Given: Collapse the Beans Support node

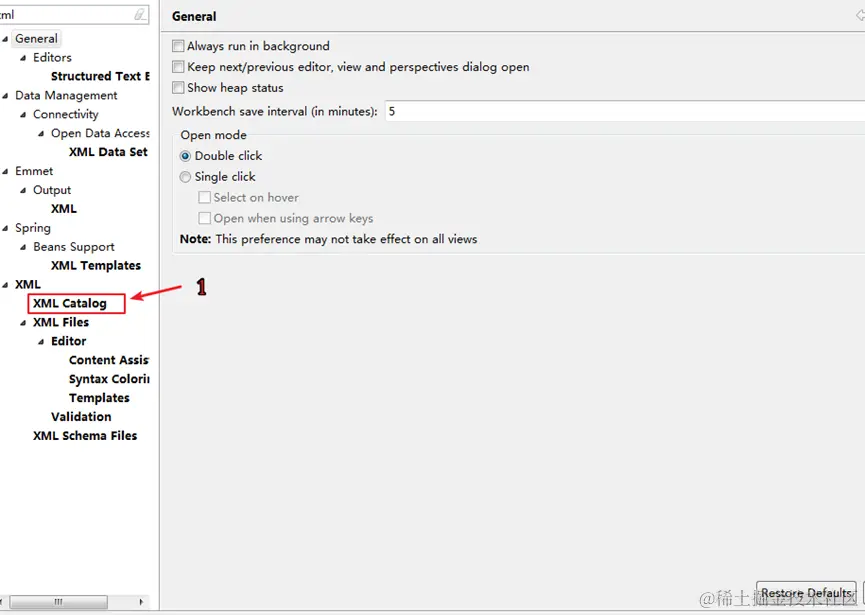Looking at the screenshot, I should pyautogui.click(x=23, y=247).
